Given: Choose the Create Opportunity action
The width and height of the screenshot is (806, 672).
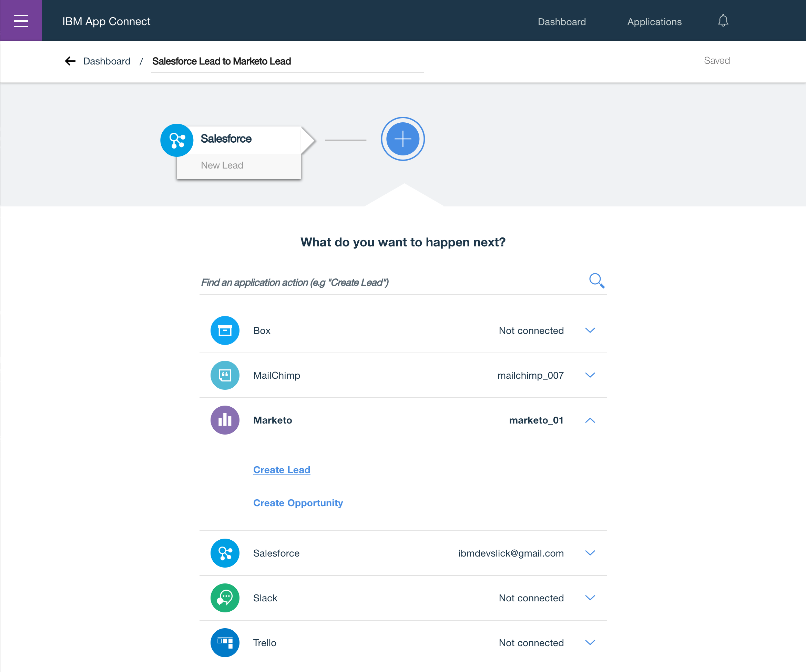Looking at the screenshot, I should (x=298, y=503).
